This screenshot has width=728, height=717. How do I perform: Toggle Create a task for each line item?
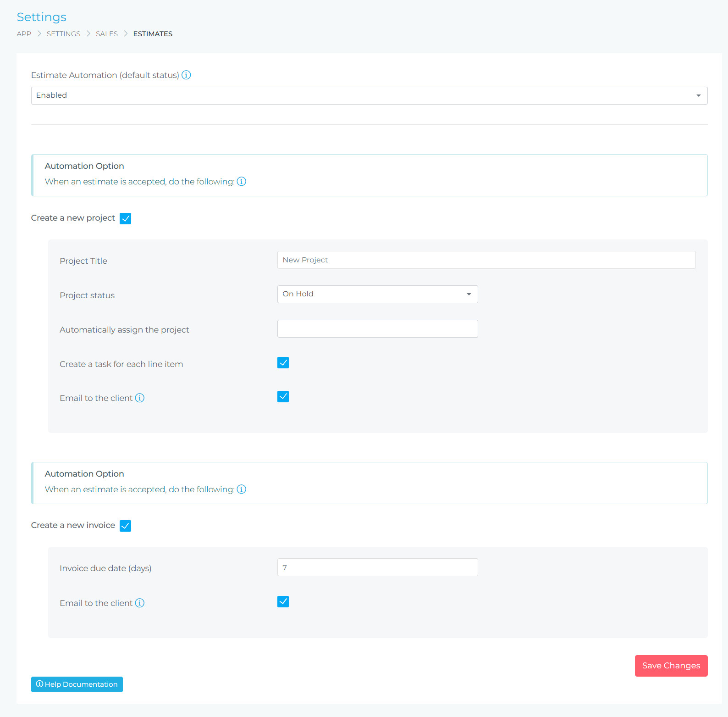click(283, 363)
